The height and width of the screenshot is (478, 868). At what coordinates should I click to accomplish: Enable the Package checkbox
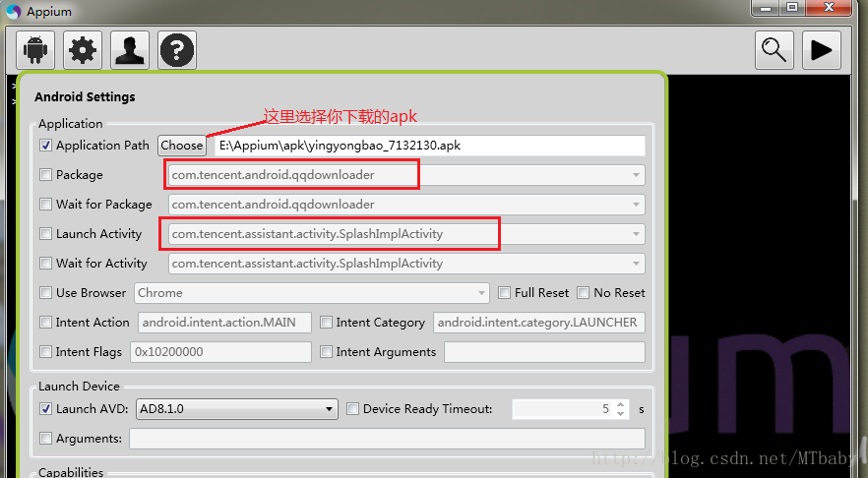click(x=46, y=175)
